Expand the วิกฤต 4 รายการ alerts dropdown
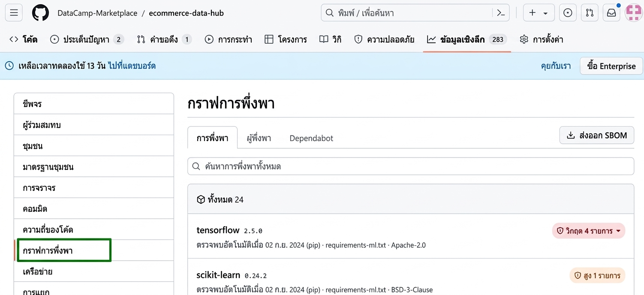 [x=589, y=231]
